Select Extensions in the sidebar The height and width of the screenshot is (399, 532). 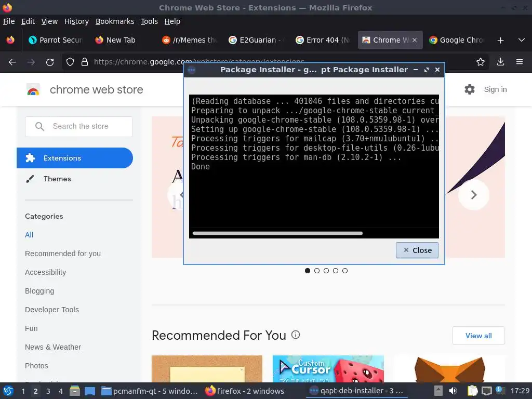click(x=75, y=158)
